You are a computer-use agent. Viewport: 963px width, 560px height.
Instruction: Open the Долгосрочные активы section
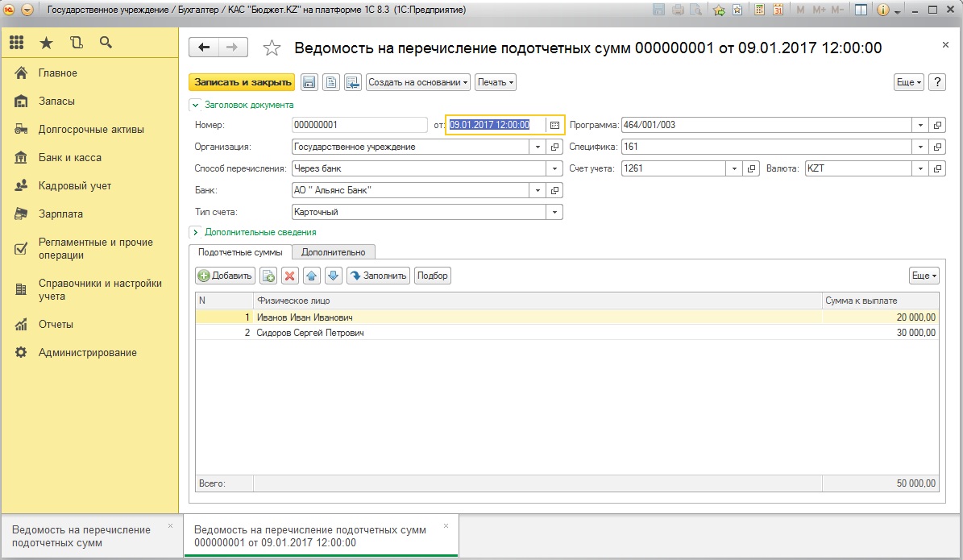tap(91, 130)
